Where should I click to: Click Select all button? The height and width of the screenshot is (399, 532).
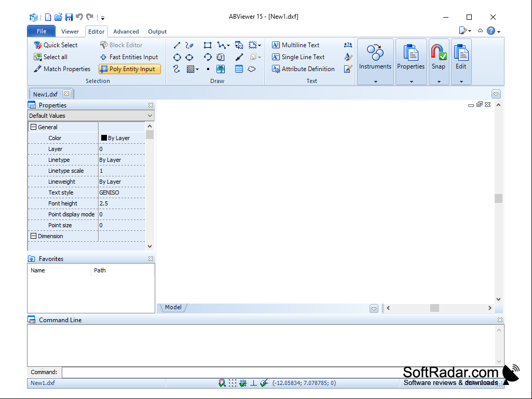50,57
